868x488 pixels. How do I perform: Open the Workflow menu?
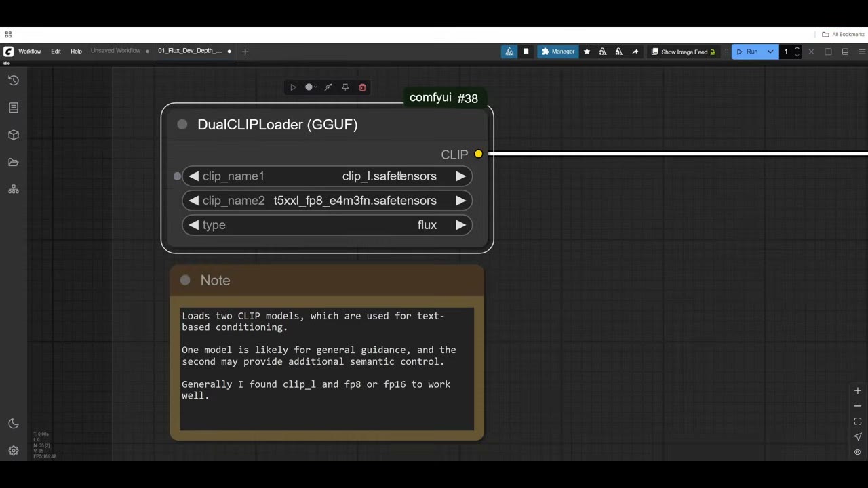(30, 52)
